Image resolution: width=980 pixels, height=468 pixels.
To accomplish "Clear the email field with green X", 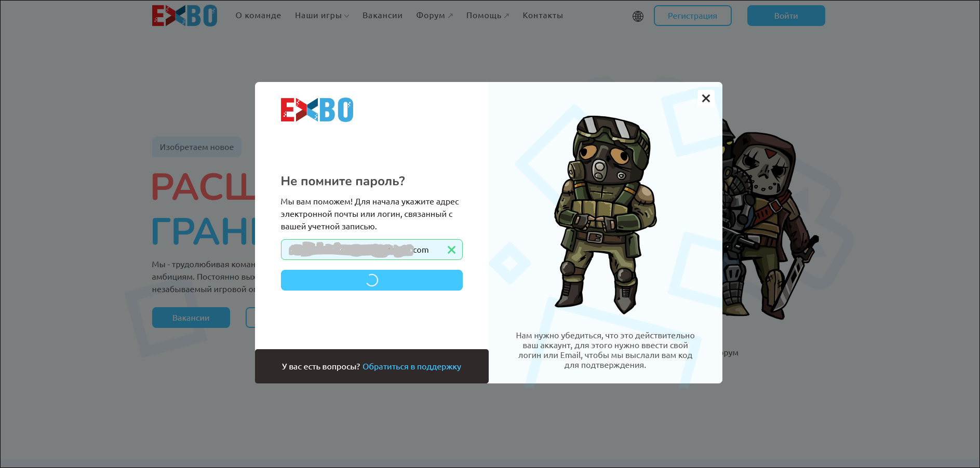I will tap(451, 250).
